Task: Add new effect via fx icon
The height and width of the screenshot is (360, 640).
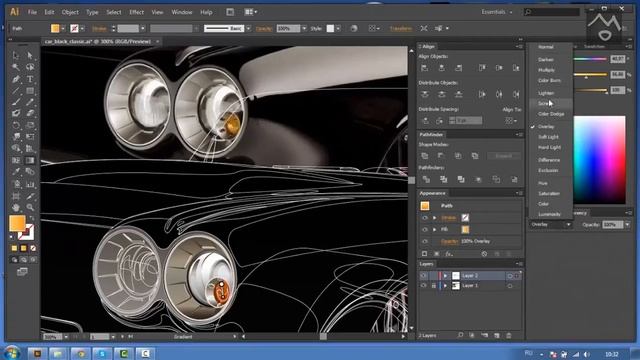Action: coord(449,254)
